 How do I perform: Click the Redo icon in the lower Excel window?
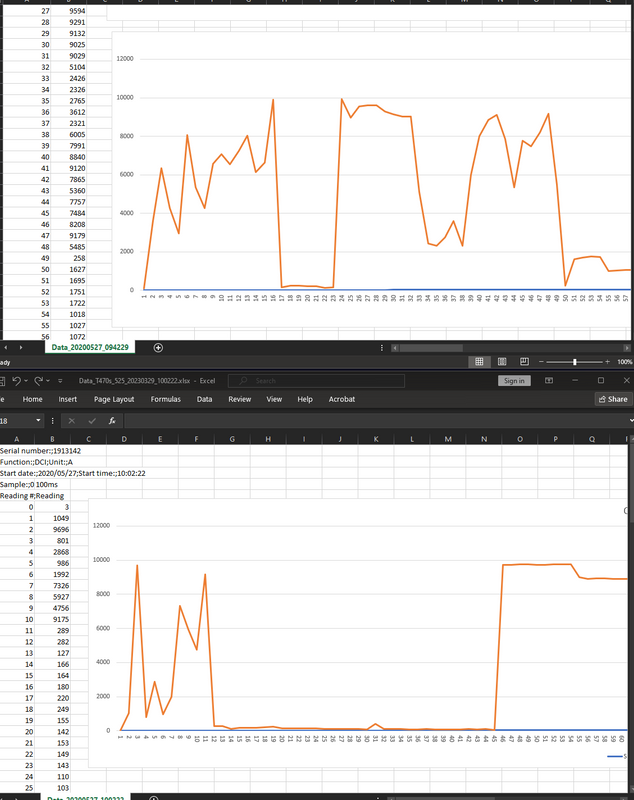[39, 381]
